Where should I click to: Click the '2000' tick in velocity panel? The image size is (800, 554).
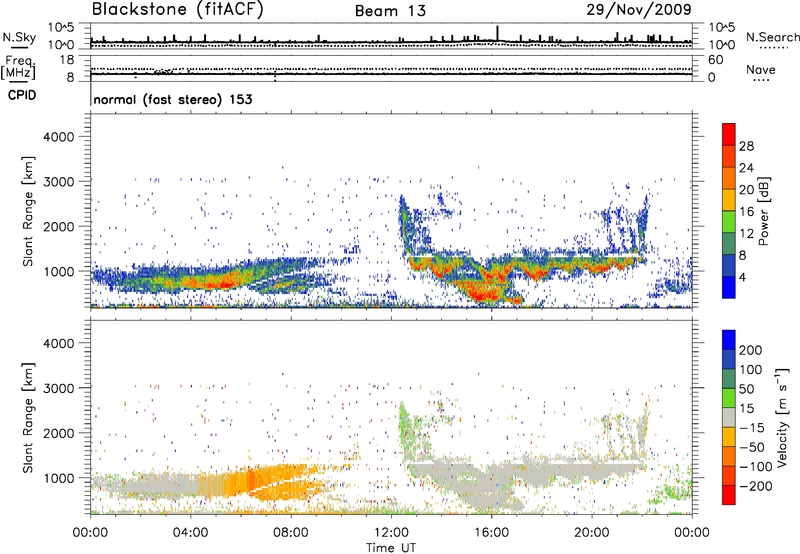58,433
